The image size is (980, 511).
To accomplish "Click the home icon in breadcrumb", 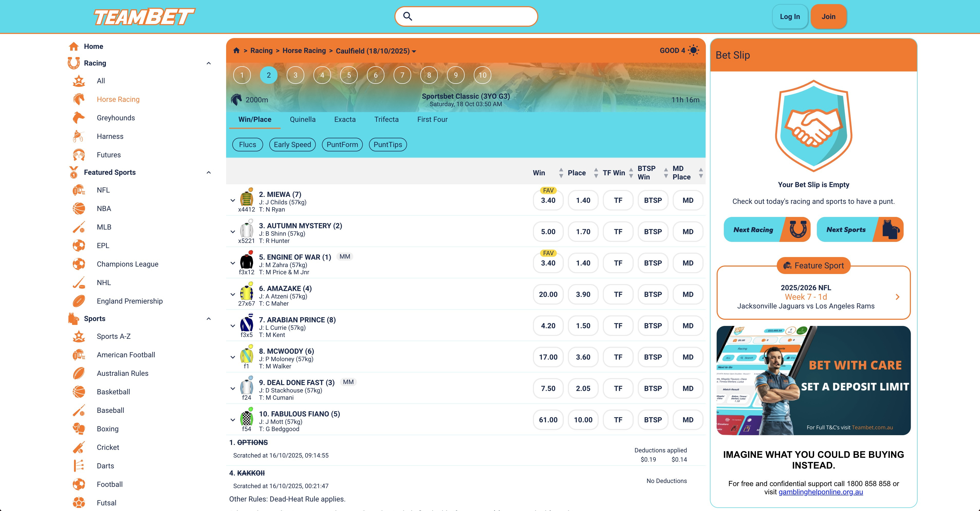I will 236,51.
